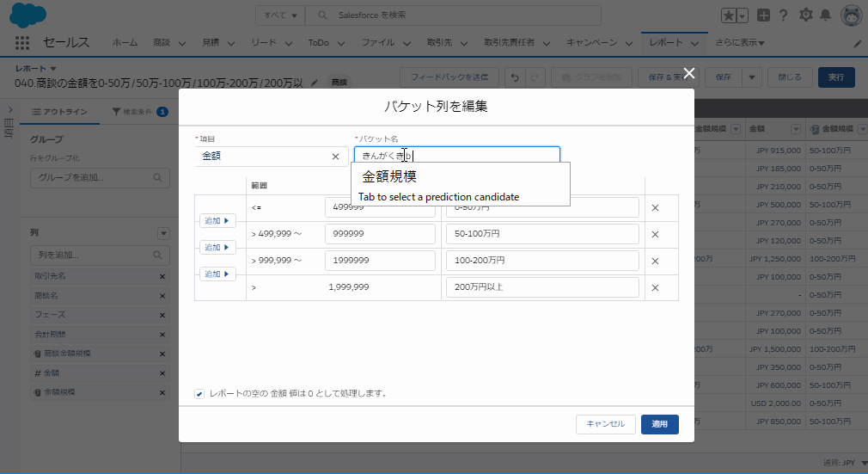Click 追加 below the <= range
Image resolution: width=868 pixels, height=474 pixels.
pyautogui.click(x=217, y=220)
